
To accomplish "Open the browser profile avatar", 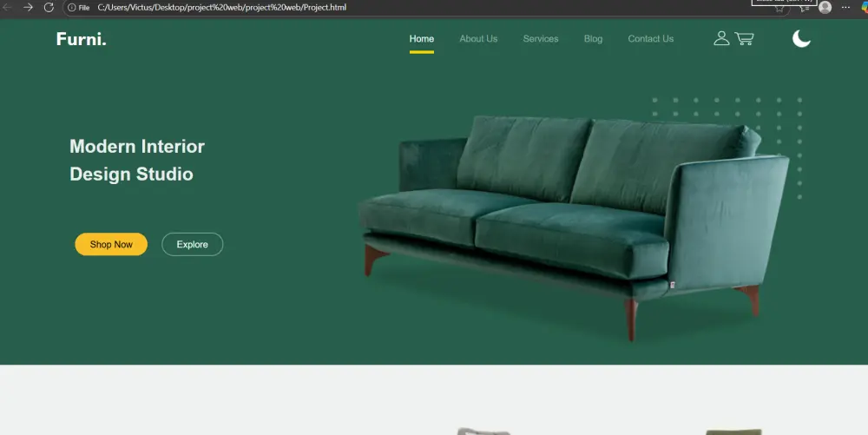I will pyautogui.click(x=825, y=7).
